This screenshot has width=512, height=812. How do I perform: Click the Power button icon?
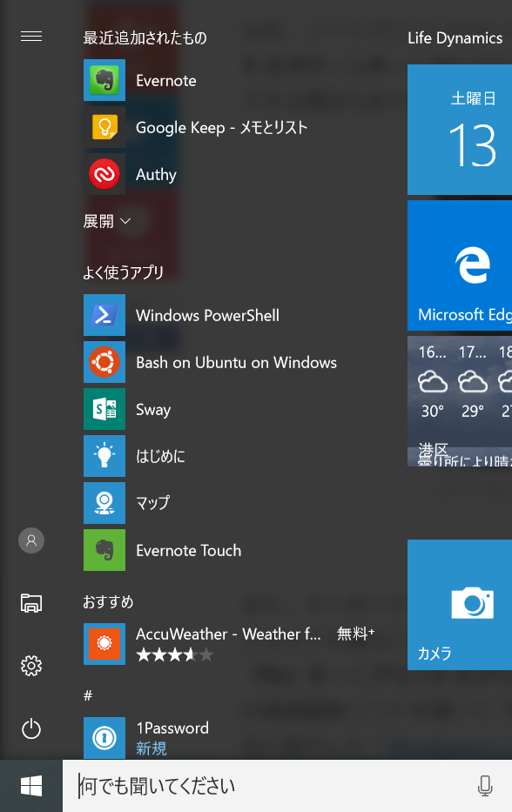31,728
